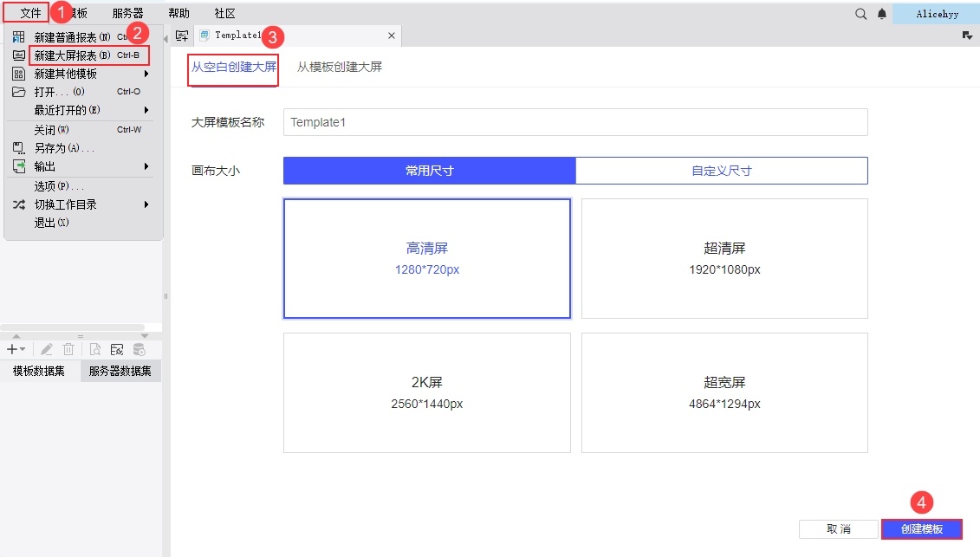Expand 切换工作目录 submenu arrow
This screenshot has width=980, height=557.
click(x=146, y=204)
